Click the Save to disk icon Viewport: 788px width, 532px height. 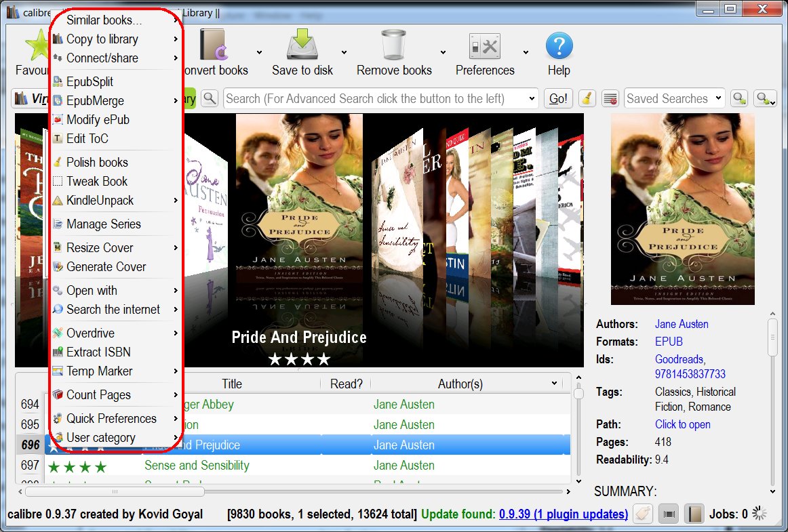click(x=302, y=45)
